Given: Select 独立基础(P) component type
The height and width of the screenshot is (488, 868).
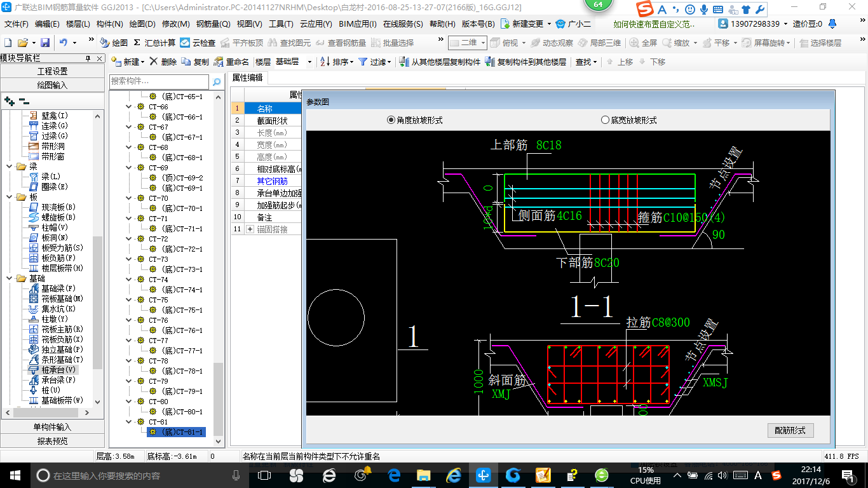Looking at the screenshot, I should (x=56, y=349).
